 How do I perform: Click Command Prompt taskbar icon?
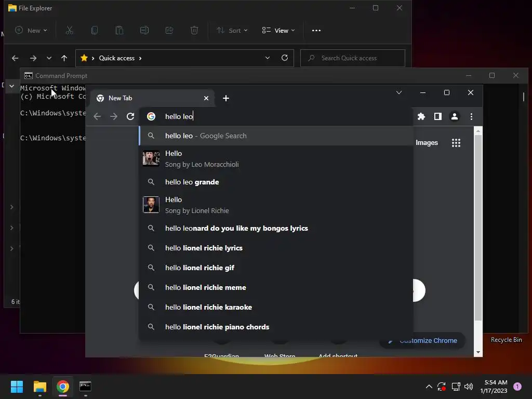[85, 387]
